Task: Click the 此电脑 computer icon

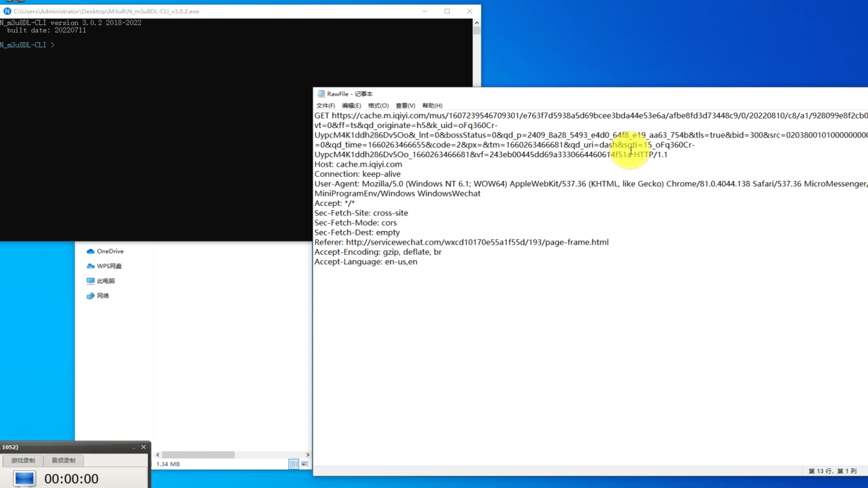Action: 91,281
